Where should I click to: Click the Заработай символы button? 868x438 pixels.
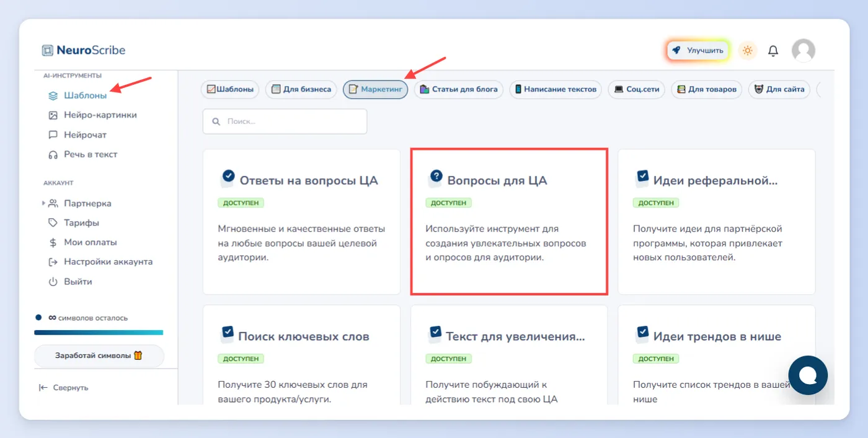point(99,356)
